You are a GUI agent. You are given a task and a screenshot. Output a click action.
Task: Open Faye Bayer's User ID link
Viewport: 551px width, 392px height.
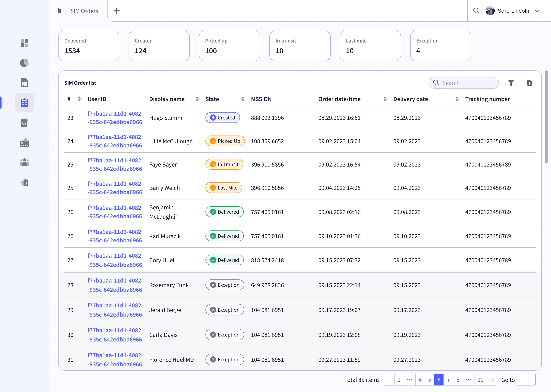click(115, 165)
